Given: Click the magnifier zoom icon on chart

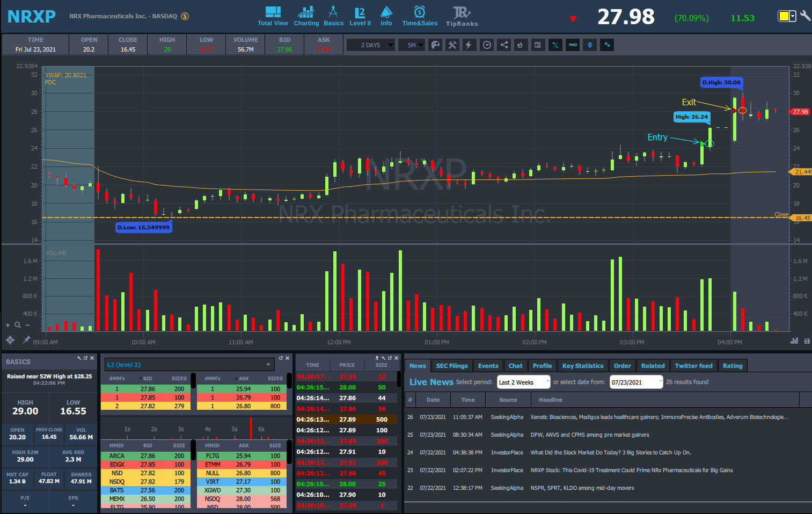Looking at the screenshot, I should click(x=18, y=325).
